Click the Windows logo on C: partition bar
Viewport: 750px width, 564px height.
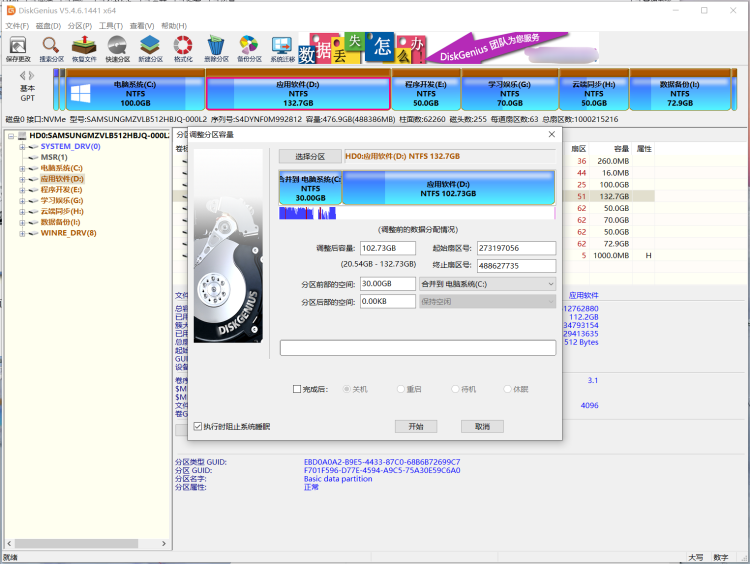click(x=80, y=93)
